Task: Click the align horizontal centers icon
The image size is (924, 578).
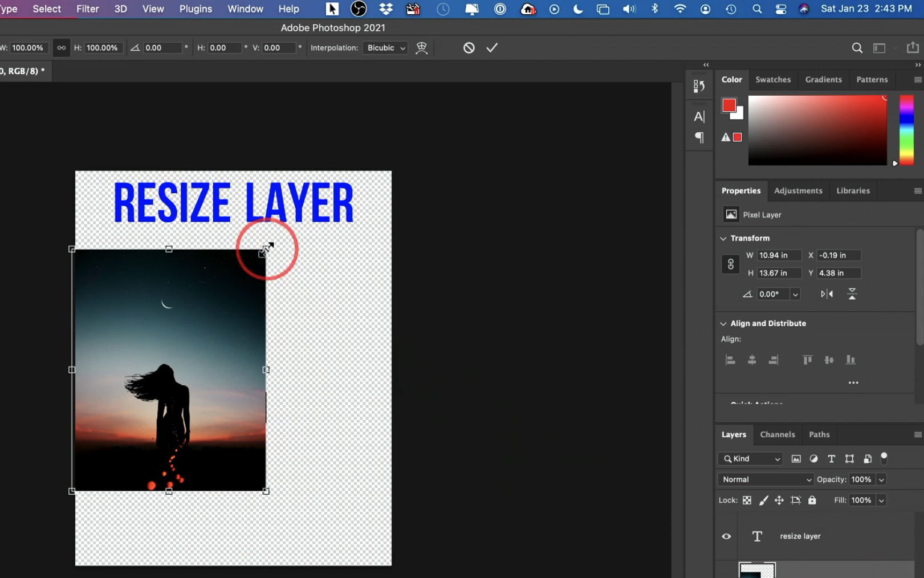Action: coord(752,360)
